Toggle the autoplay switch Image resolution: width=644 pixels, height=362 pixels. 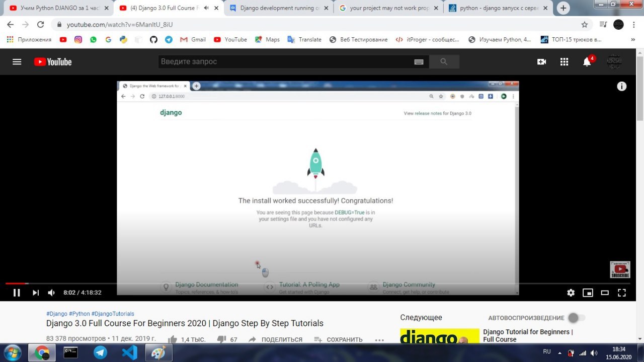coord(577,318)
